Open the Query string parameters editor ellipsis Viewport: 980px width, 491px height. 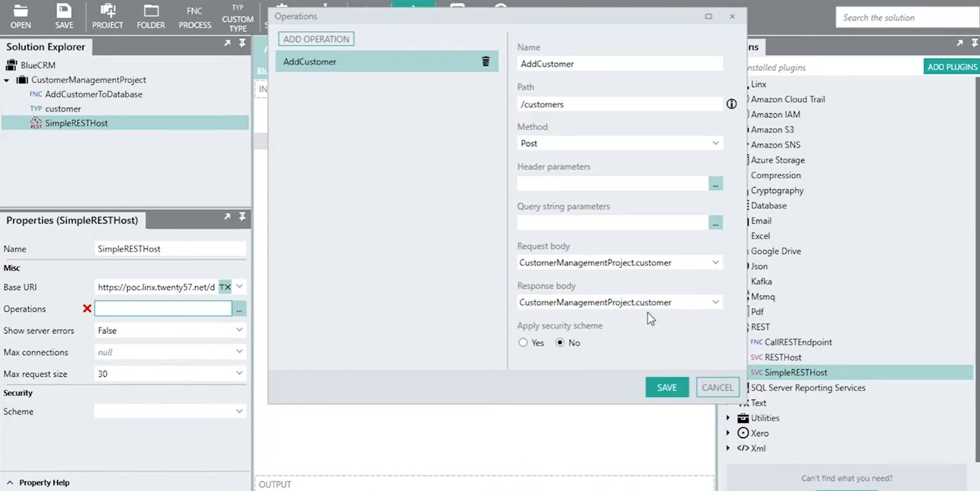pyautogui.click(x=716, y=223)
